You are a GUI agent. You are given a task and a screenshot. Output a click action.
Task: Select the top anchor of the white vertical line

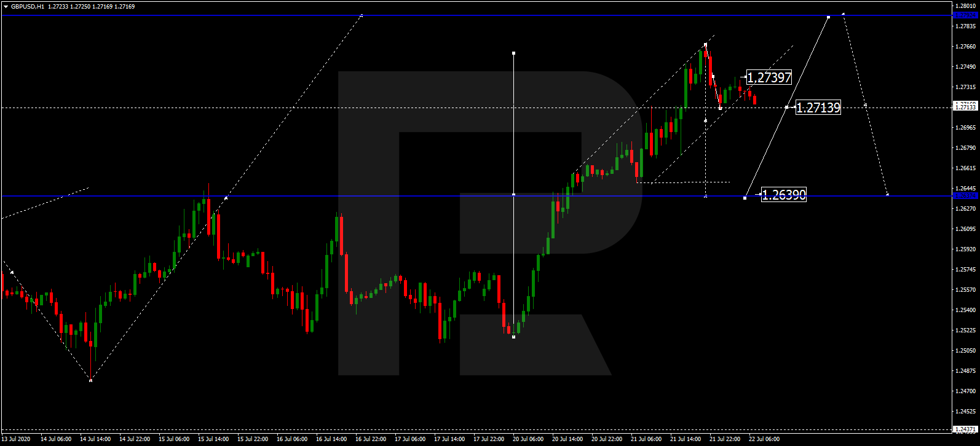click(x=513, y=53)
